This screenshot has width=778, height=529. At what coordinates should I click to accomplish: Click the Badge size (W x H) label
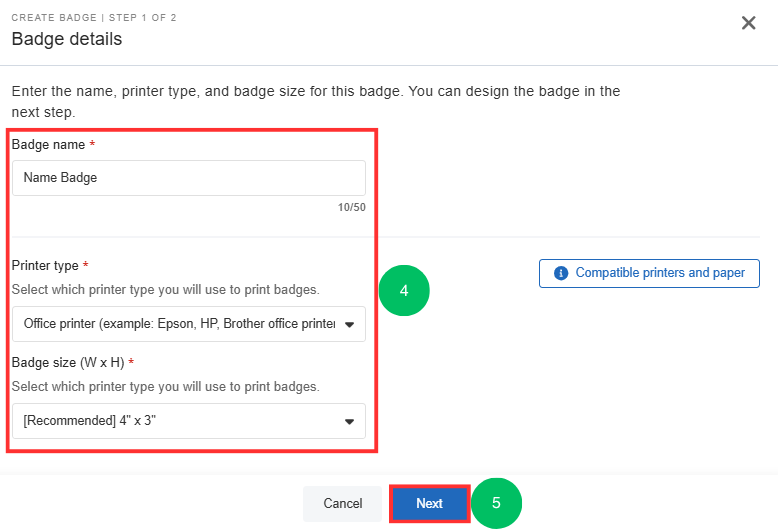point(68,362)
